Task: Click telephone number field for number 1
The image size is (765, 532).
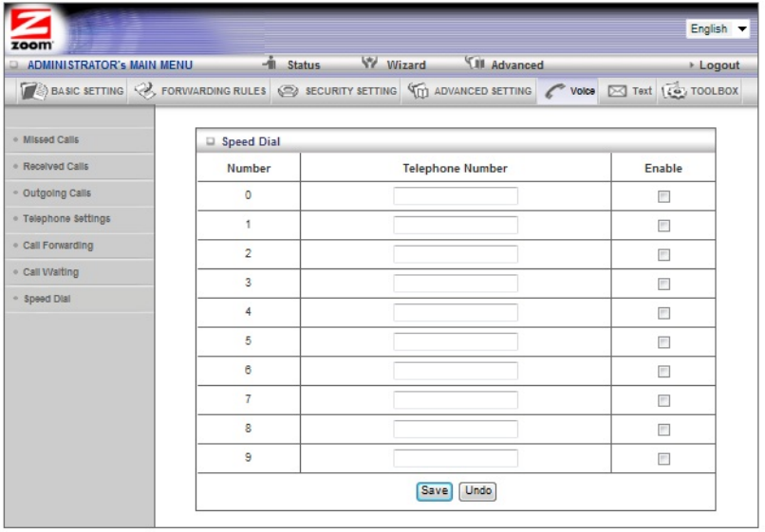Action: 456,226
